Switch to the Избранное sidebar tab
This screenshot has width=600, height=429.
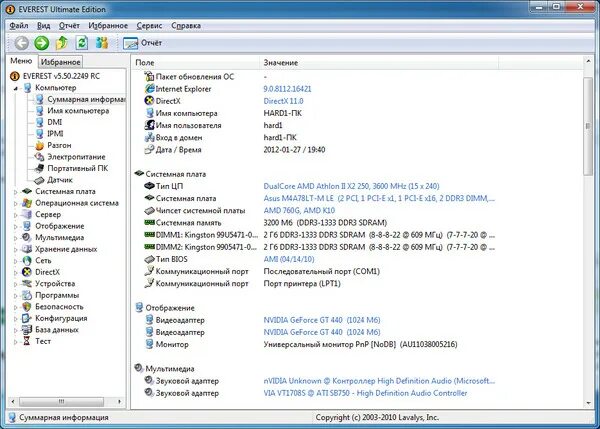tap(60, 62)
